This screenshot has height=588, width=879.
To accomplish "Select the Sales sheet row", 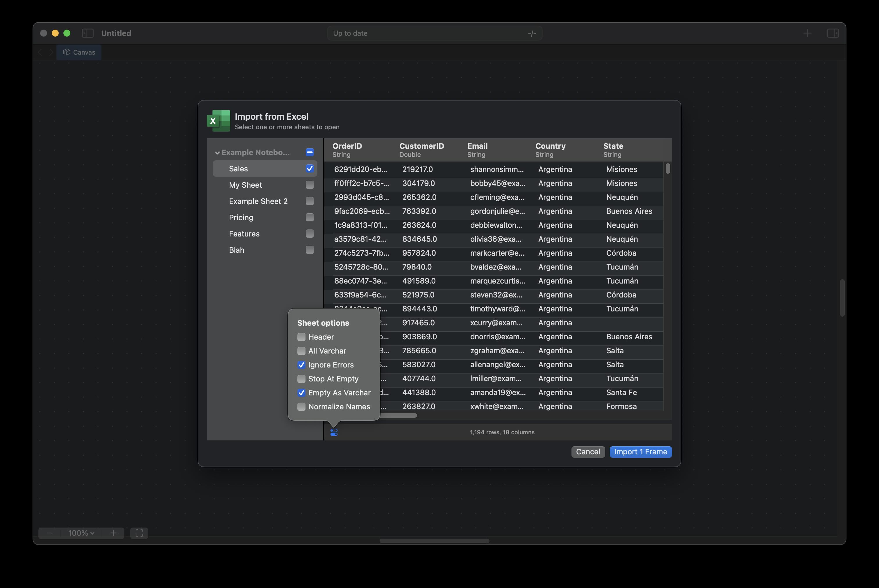I will pos(265,169).
